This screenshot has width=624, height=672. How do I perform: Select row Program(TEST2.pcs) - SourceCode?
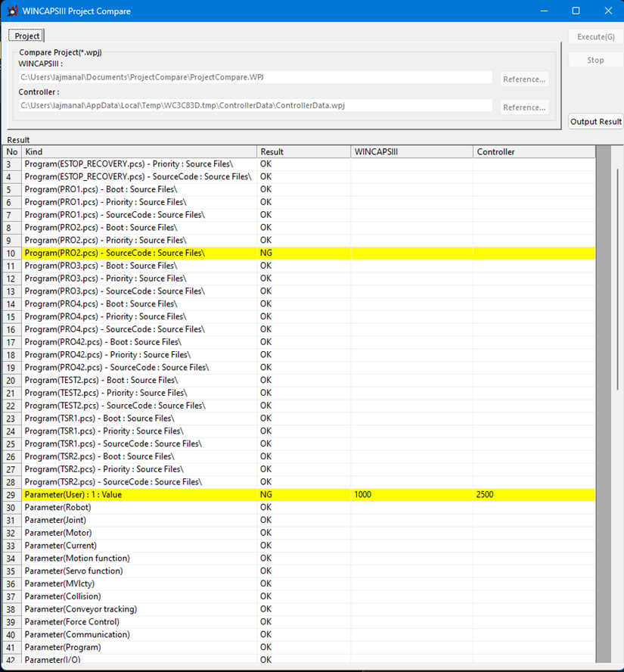(299, 406)
